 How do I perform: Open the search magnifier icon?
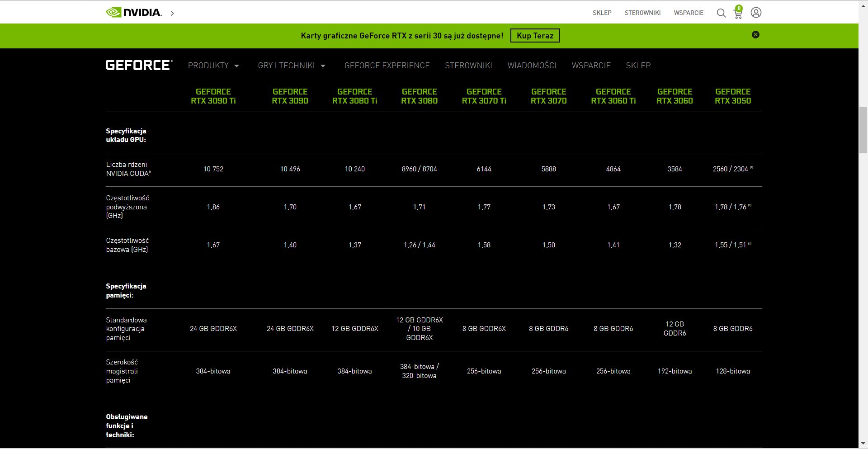pos(721,13)
